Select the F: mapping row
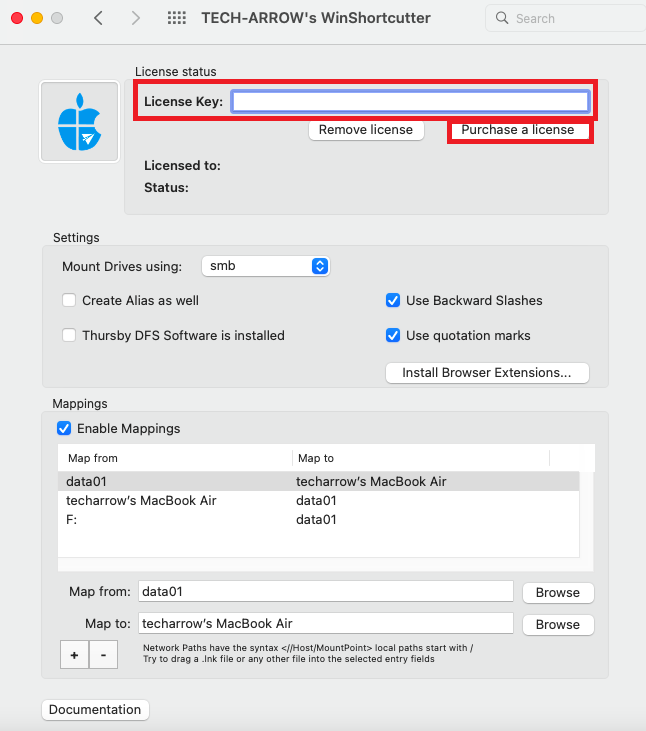The height and width of the screenshot is (731, 646). click(318, 519)
